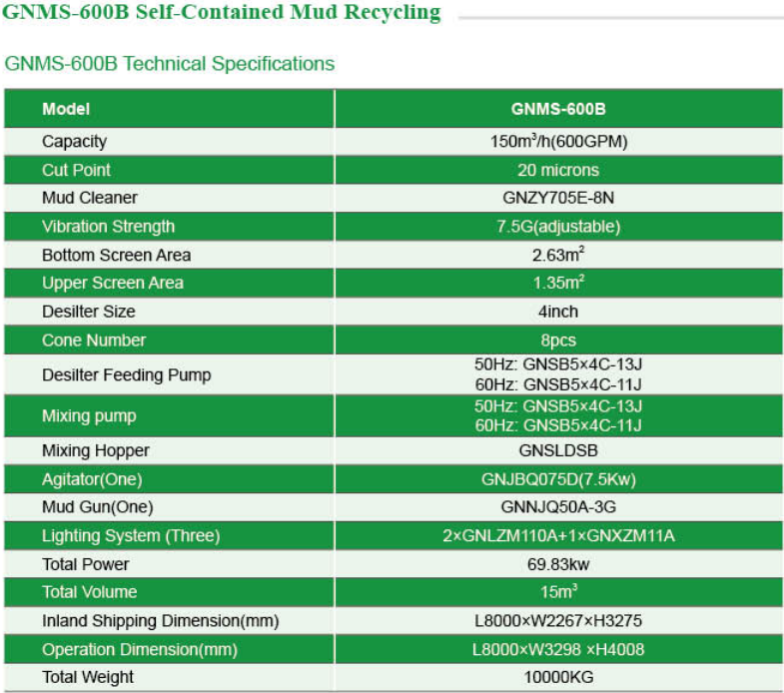
Task: Click the 'Operation Dimension(mm)' row label
Action: 140,649
